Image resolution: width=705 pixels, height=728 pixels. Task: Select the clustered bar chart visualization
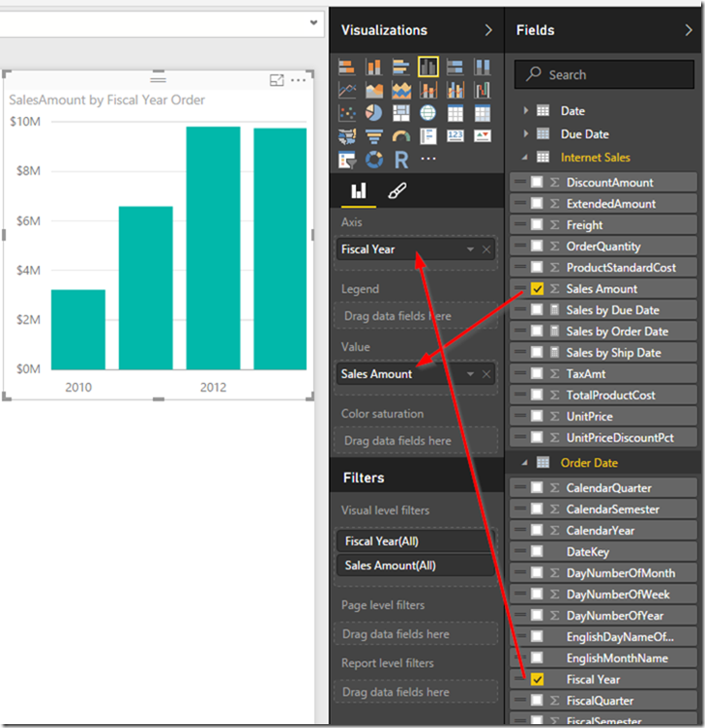(400, 67)
